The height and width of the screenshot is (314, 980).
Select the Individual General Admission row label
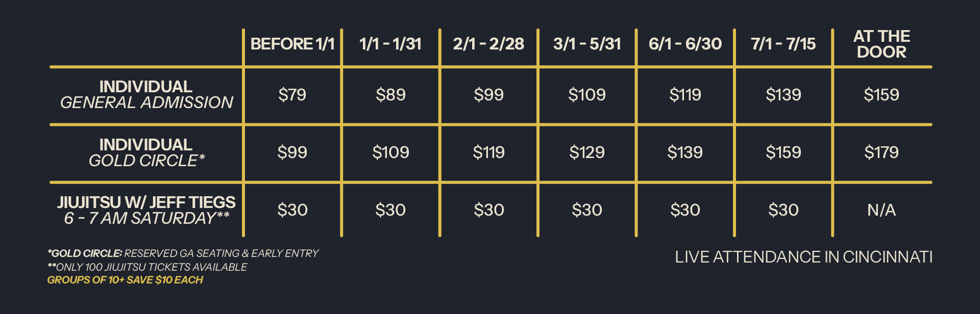[146, 95]
